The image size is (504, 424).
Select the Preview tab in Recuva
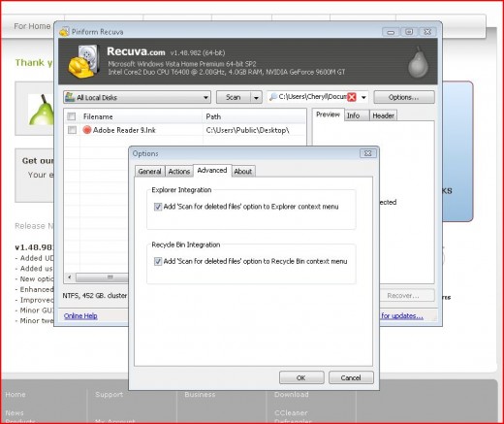[328, 114]
